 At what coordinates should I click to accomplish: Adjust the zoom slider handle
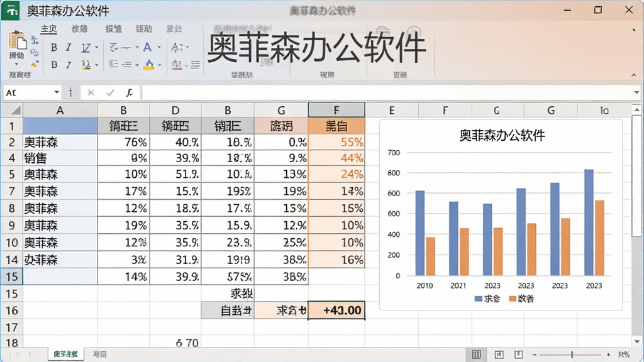click(x=572, y=354)
